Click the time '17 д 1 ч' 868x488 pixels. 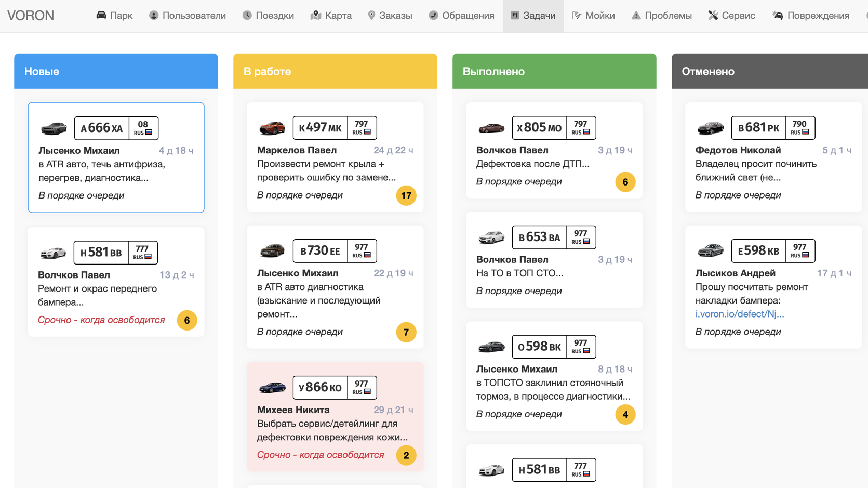pyautogui.click(x=834, y=273)
